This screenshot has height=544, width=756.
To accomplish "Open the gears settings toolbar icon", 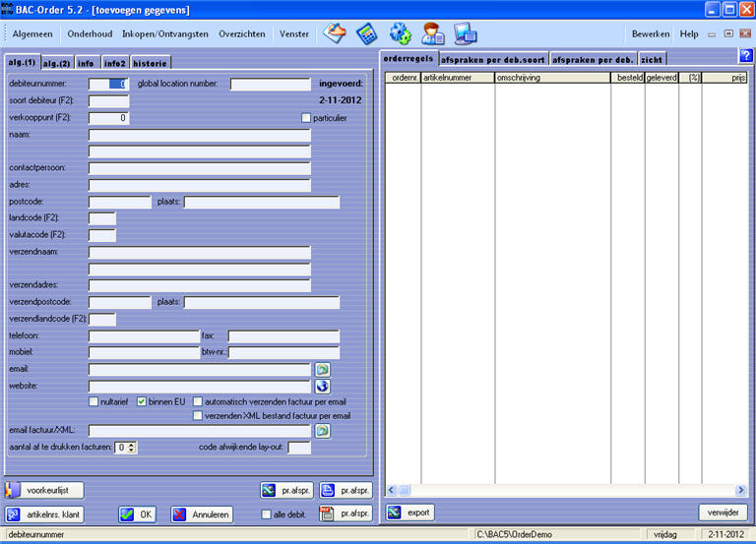I will (x=400, y=33).
